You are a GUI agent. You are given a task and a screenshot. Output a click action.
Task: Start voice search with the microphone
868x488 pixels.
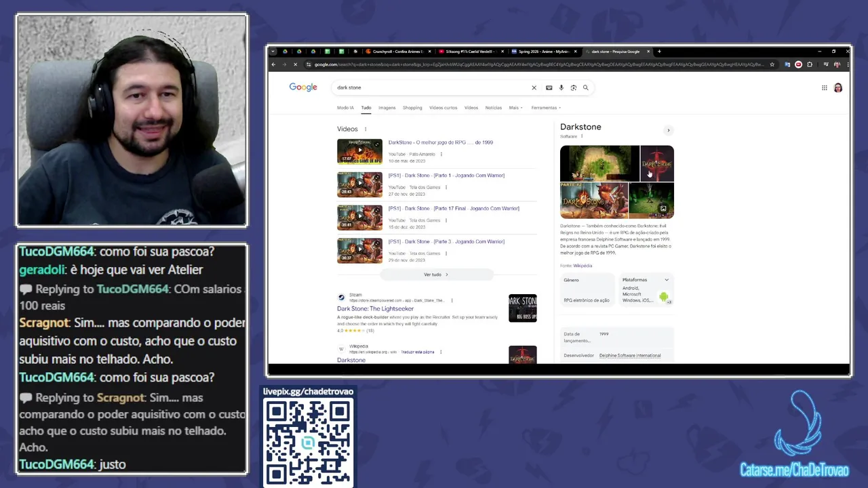(561, 87)
